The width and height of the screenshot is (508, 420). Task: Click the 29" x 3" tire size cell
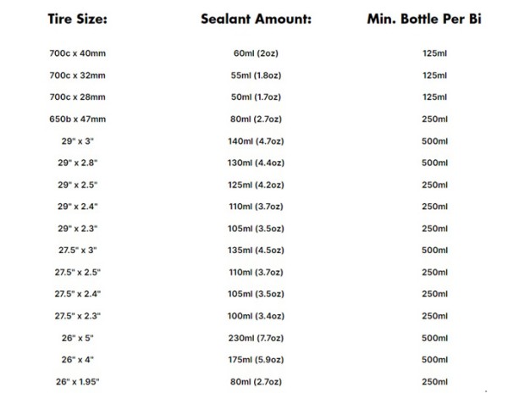tap(77, 141)
